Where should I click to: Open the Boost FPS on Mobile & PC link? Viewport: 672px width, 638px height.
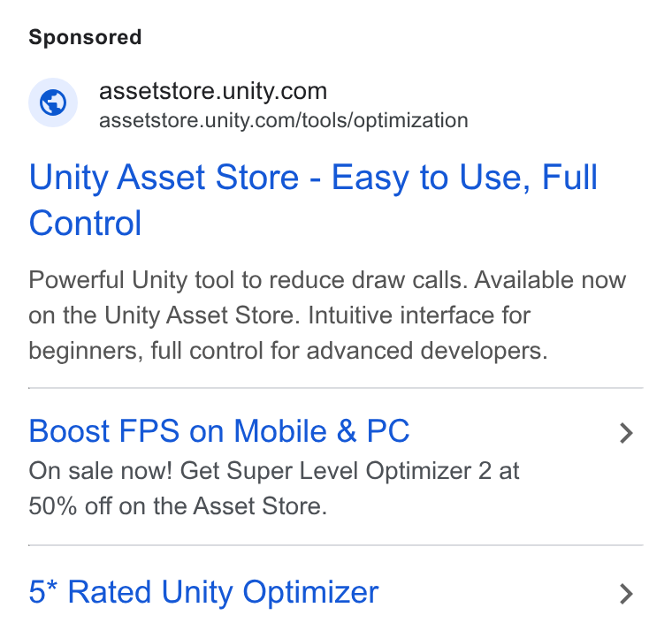point(219,430)
